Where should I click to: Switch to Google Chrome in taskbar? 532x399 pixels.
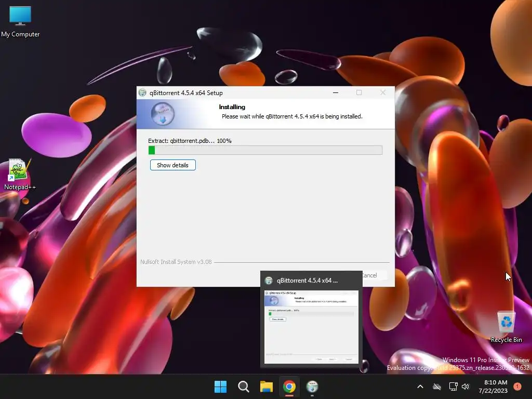[289, 387]
